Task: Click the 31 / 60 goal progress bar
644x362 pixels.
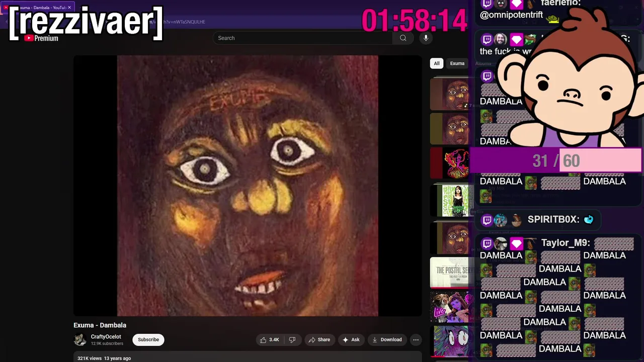Action: (556, 161)
